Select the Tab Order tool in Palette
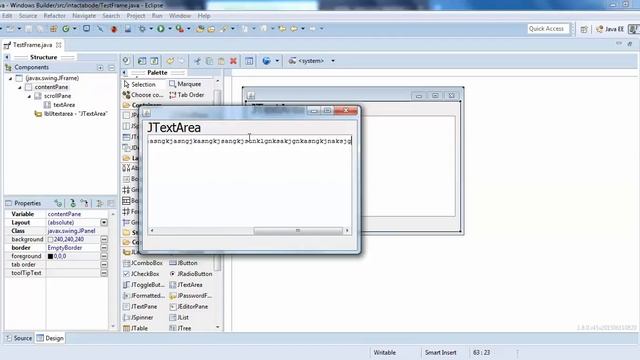Viewport: 640px width, 360px height. point(187,95)
